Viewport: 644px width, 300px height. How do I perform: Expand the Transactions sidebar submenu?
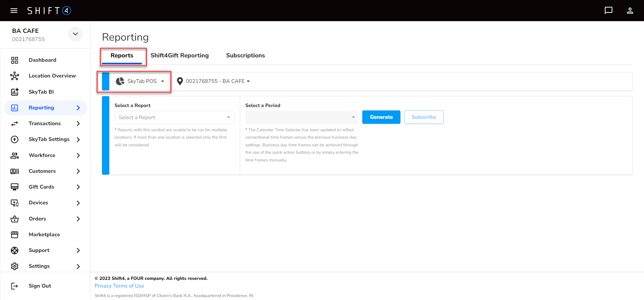click(x=78, y=123)
